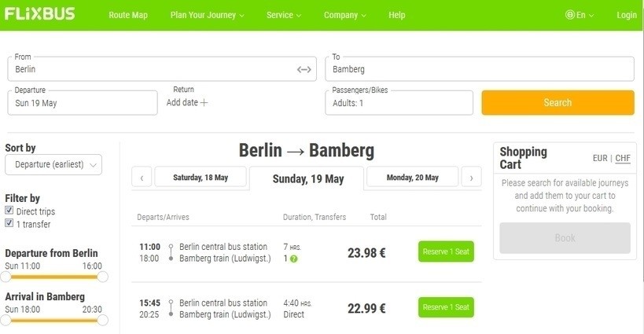
Task: Select the Saturday, 18 May tab
Action: [x=202, y=178]
